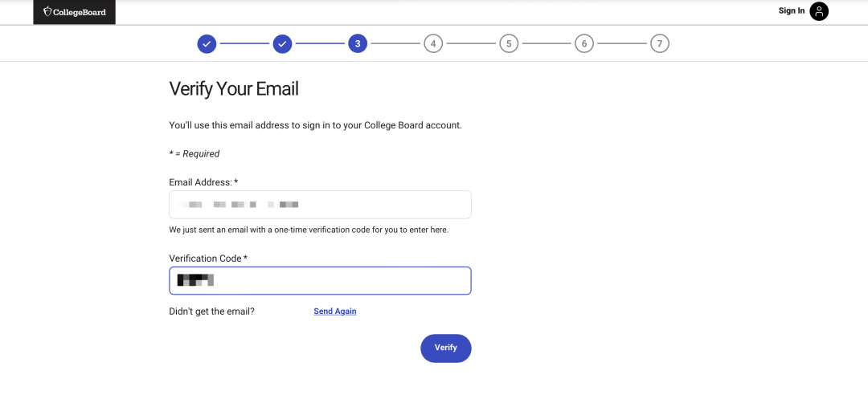This screenshot has width=868, height=399.
Task: Click the one-time verification code helper text
Action: pos(308,230)
